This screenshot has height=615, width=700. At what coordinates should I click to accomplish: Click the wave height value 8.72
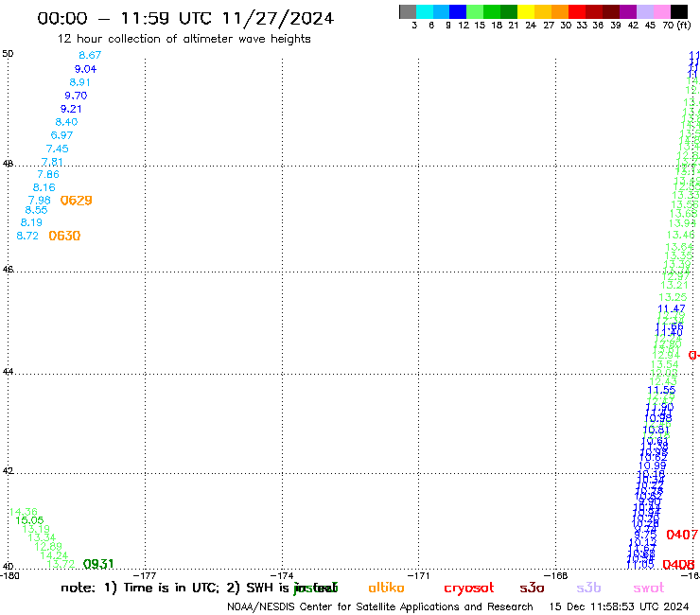pos(27,236)
